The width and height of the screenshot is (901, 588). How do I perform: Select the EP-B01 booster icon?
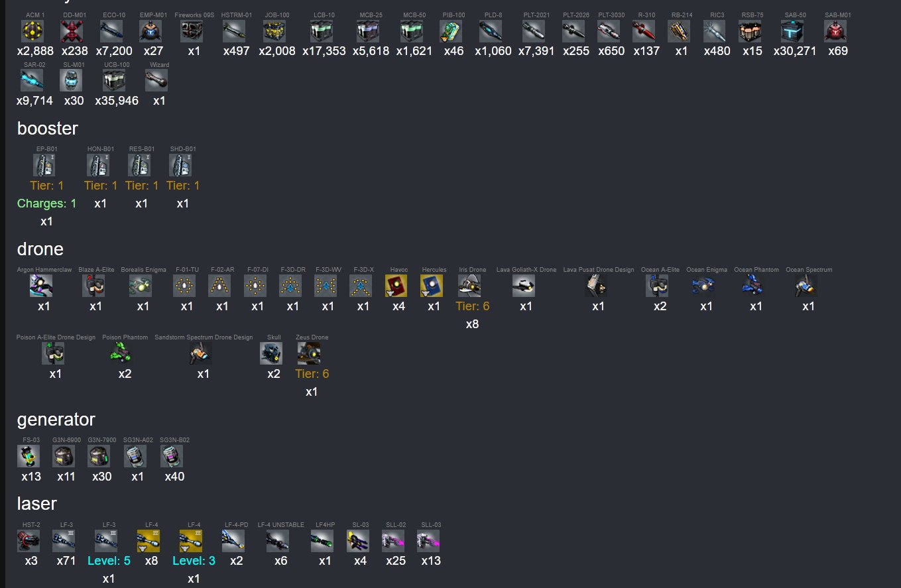pyautogui.click(x=44, y=165)
